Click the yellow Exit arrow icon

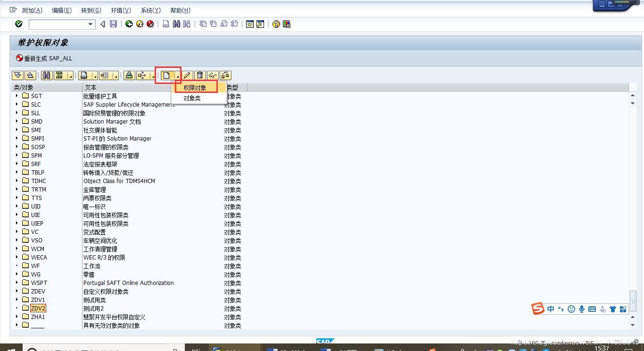140,24
